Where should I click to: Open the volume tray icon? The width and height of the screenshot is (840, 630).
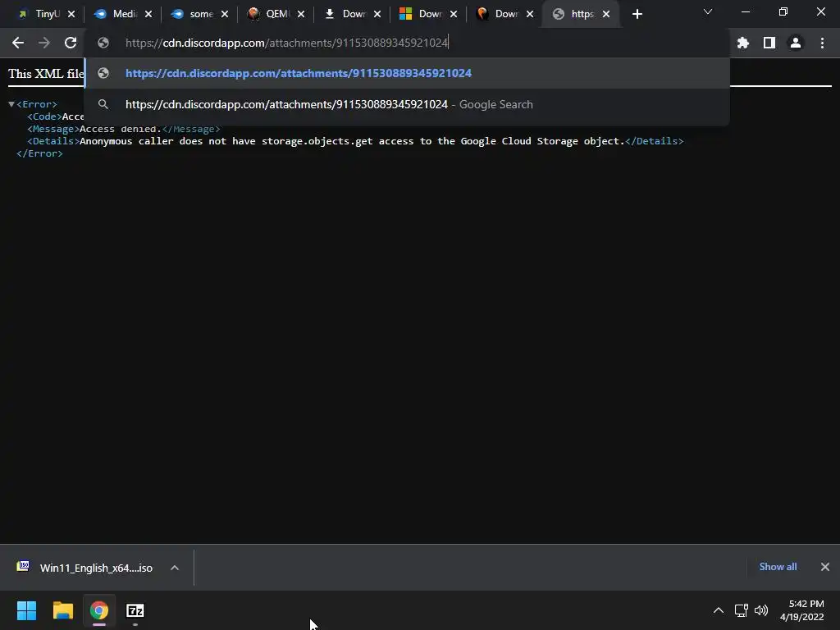760,610
